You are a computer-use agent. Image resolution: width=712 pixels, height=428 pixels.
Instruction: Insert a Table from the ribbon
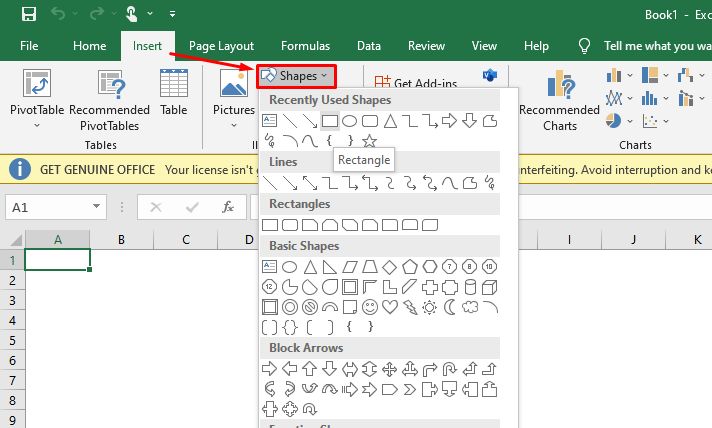coord(173,95)
